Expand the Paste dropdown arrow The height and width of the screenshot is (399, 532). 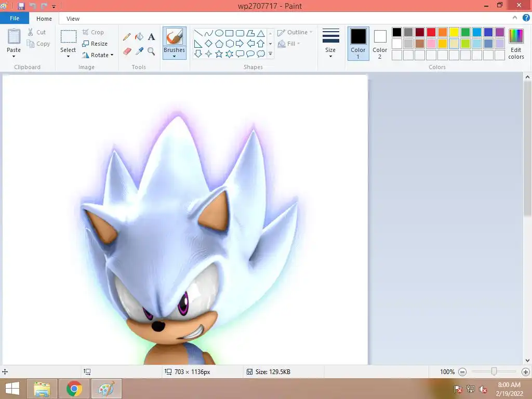tap(14, 56)
